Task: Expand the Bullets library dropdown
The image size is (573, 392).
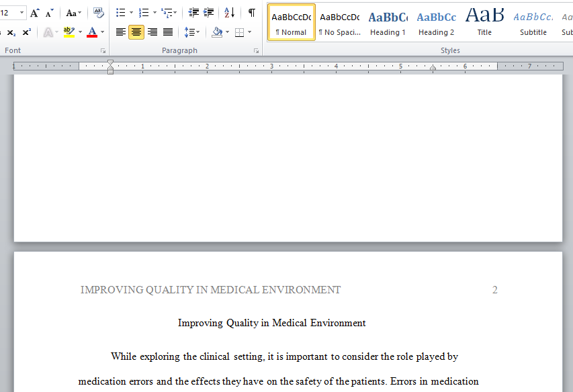Action: point(131,13)
